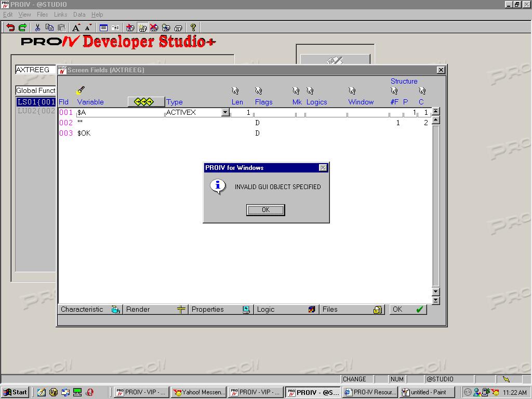Screen dimensions: 532x399
Task: Click hand pointer icon above Window
Action: coord(352,90)
